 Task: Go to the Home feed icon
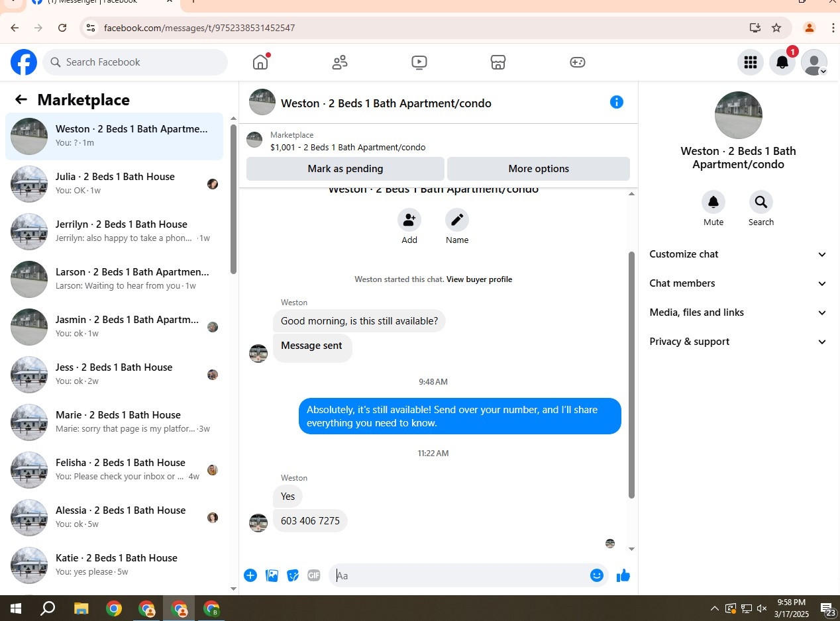pos(260,62)
